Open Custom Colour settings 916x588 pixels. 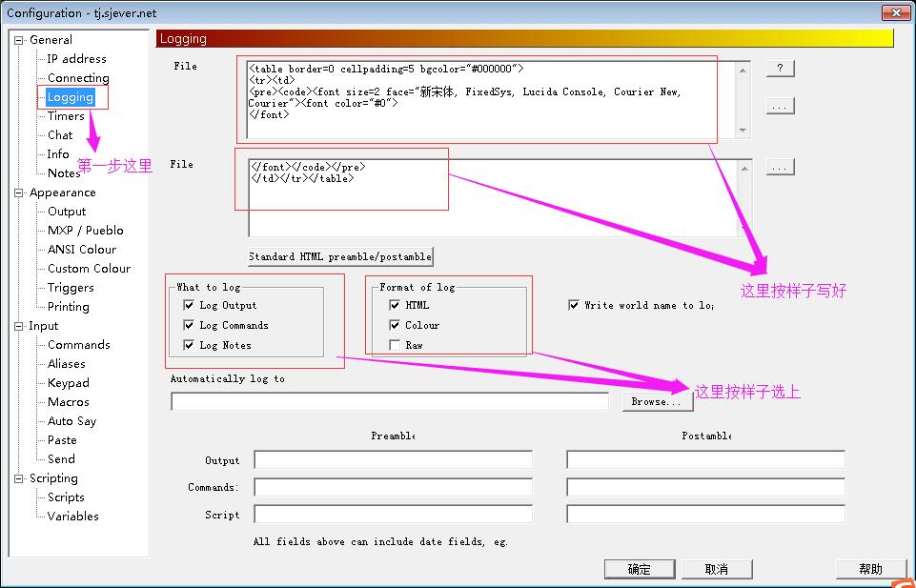(89, 269)
